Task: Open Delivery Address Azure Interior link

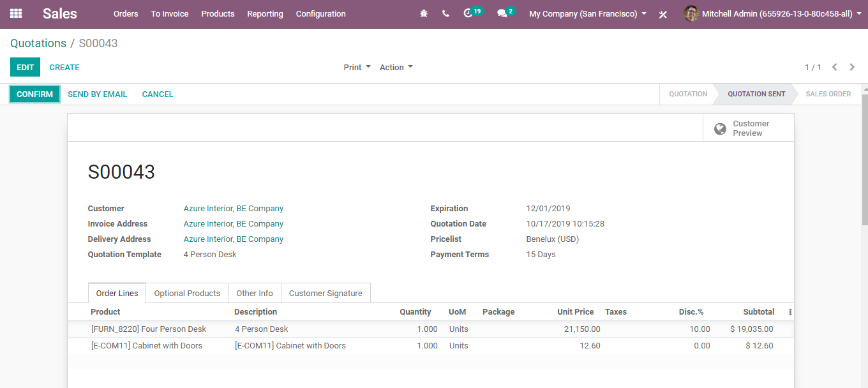Action: point(234,239)
